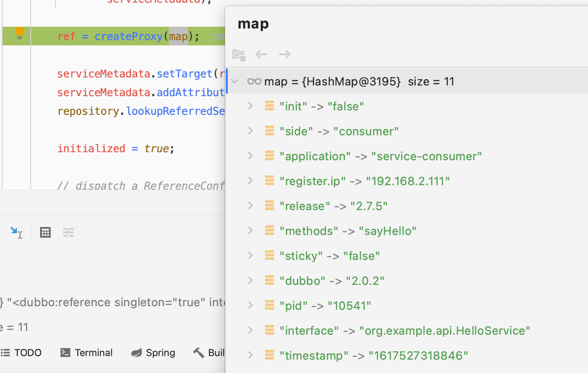Click the Run to Cursor icon

16,232
